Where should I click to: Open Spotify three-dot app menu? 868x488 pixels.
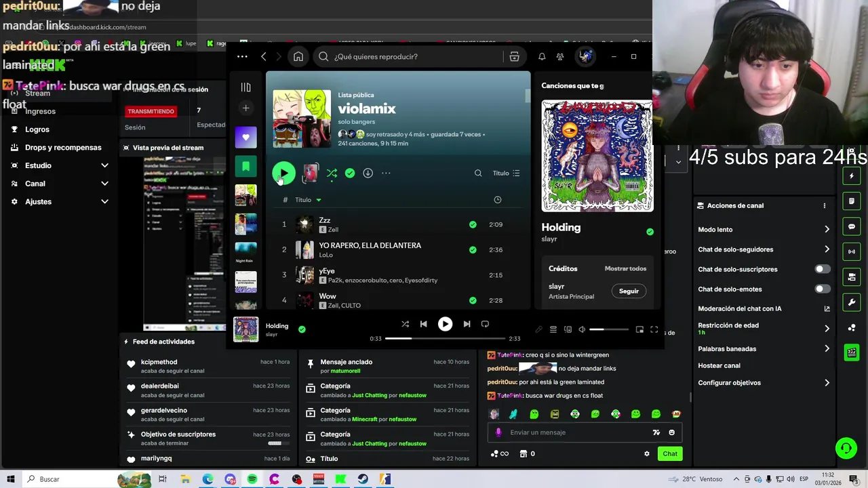coord(242,57)
